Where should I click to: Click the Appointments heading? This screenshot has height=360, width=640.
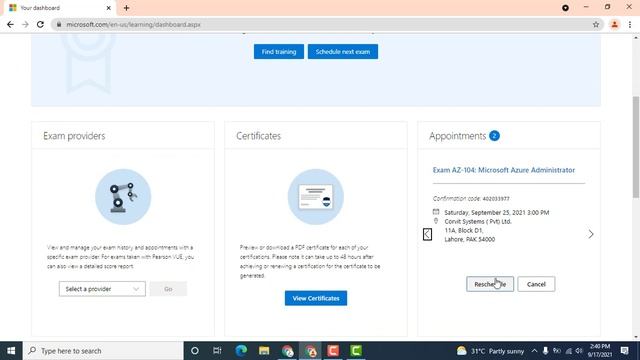(x=458, y=136)
